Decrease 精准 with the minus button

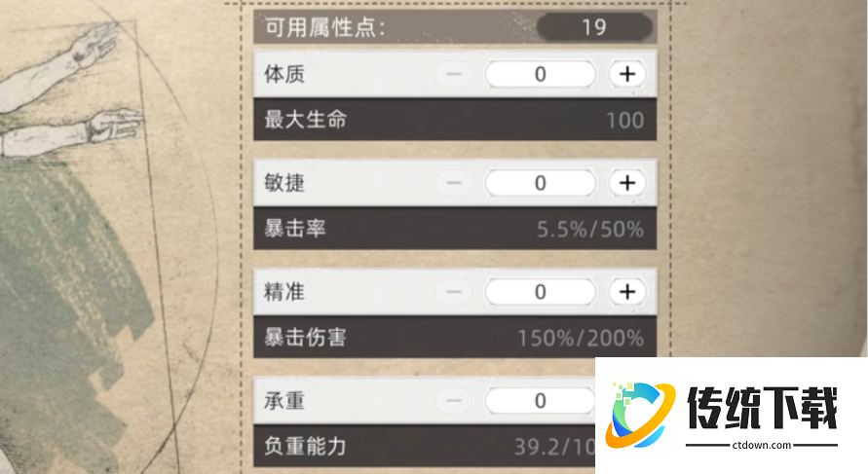[x=454, y=292]
